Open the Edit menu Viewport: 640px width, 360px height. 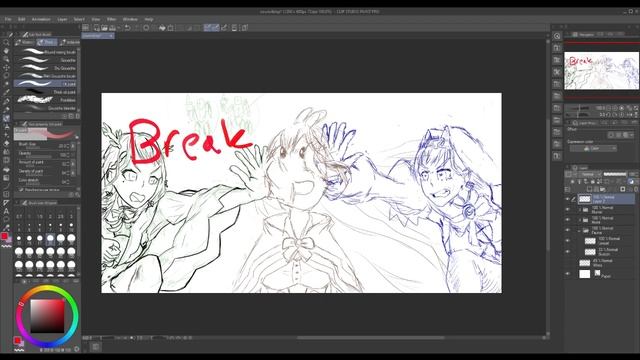[x=22, y=19]
